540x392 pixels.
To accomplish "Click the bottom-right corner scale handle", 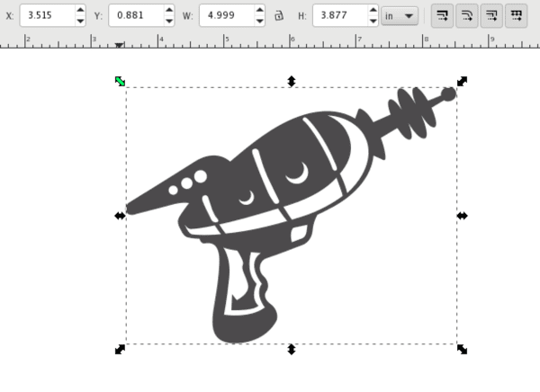I will (x=463, y=350).
